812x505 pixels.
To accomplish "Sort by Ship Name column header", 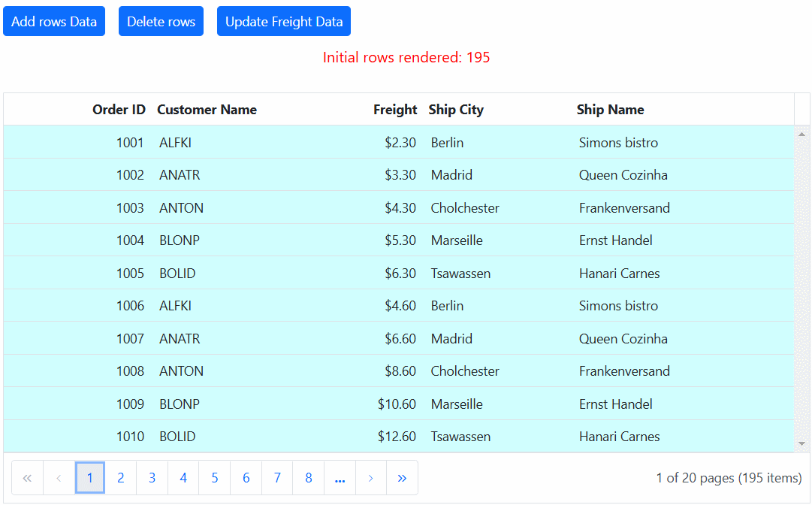I will click(610, 110).
